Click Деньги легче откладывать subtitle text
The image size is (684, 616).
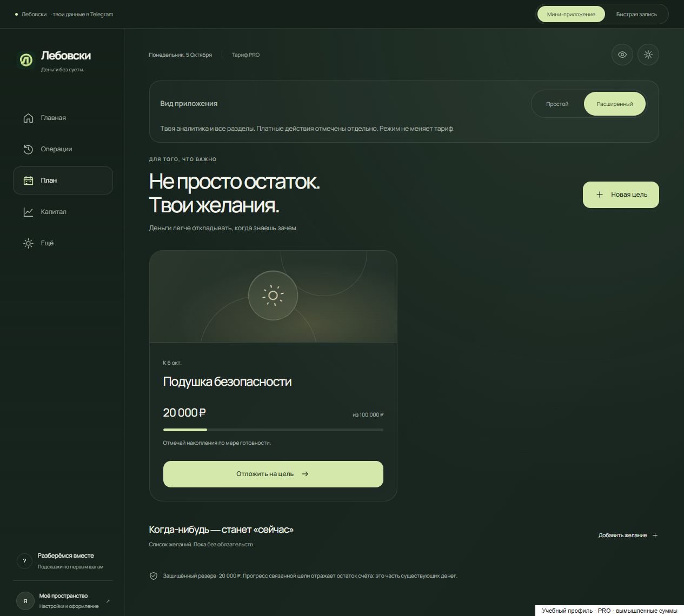click(223, 228)
